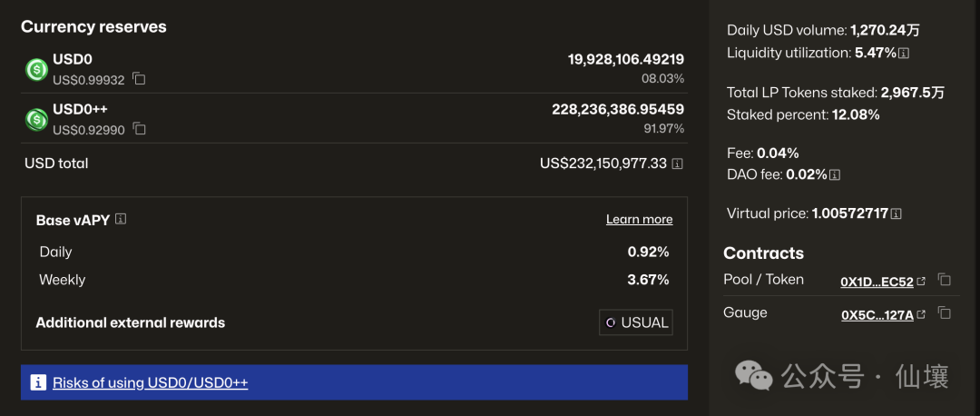980x416 pixels.
Task: Click the USUAL external rewards badge
Action: [x=636, y=322]
